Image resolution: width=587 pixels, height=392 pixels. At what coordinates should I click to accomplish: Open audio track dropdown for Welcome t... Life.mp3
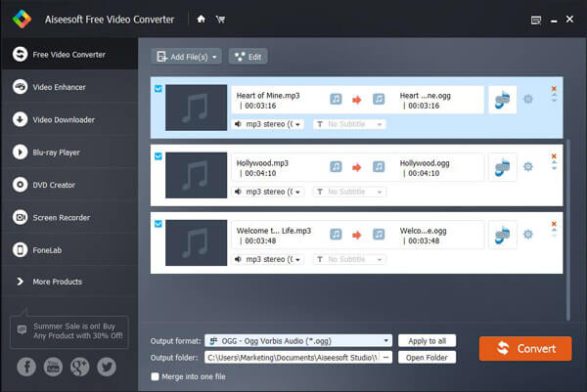tap(268, 259)
